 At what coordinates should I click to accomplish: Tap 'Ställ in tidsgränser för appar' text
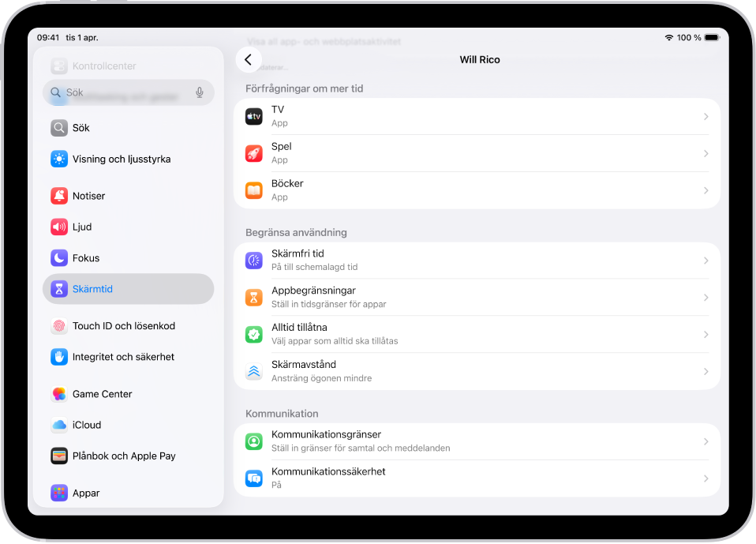(x=329, y=304)
